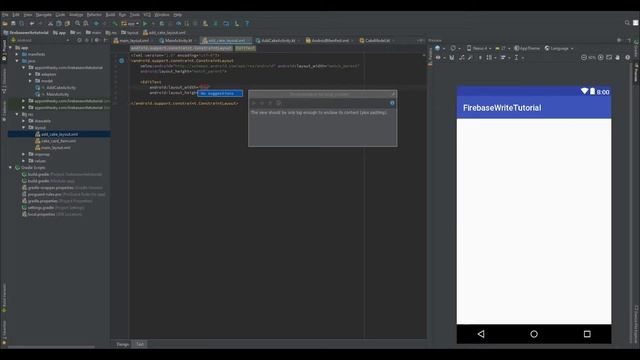The height and width of the screenshot is (360, 640).
Task: Click the Cut scissors icon
Action: pyautogui.click(x=51, y=24)
